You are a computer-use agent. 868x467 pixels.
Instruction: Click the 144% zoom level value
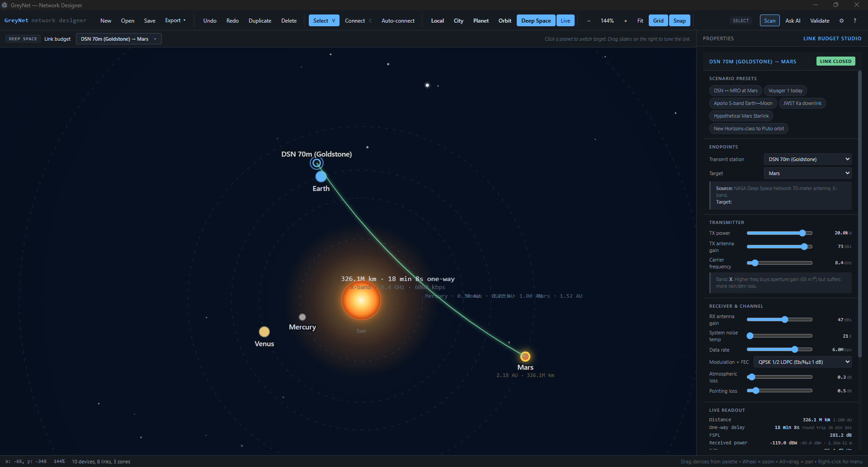click(607, 21)
